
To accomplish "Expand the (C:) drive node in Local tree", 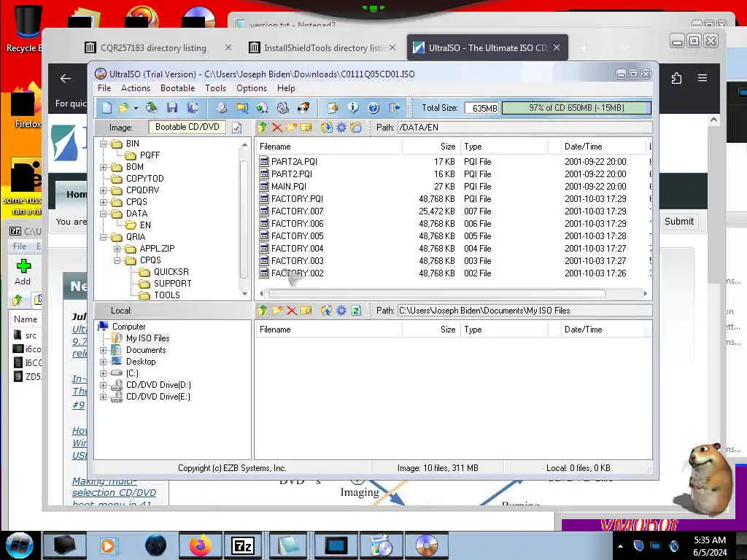I will [x=104, y=373].
